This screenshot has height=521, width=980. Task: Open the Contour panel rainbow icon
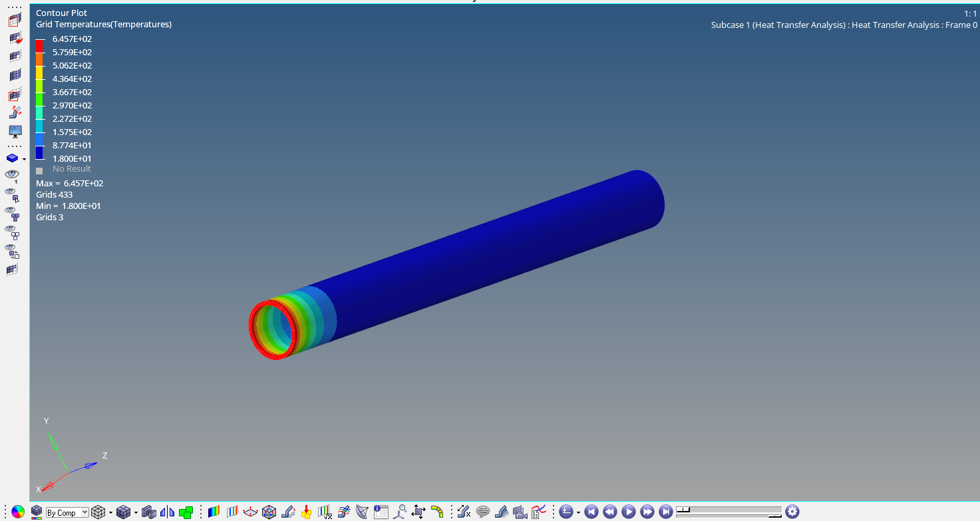pos(214,512)
